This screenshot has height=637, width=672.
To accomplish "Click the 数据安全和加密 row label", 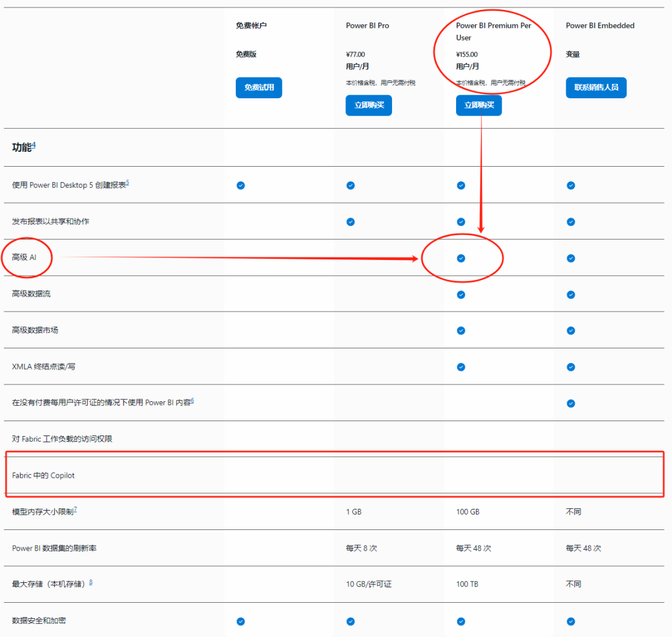I will pyautogui.click(x=39, y=621).
